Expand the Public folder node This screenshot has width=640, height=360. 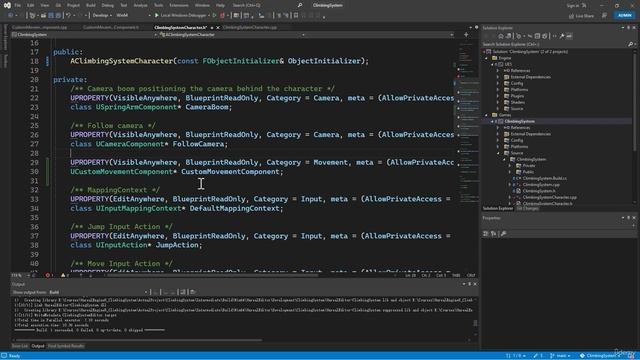click(x=510, y=172)
